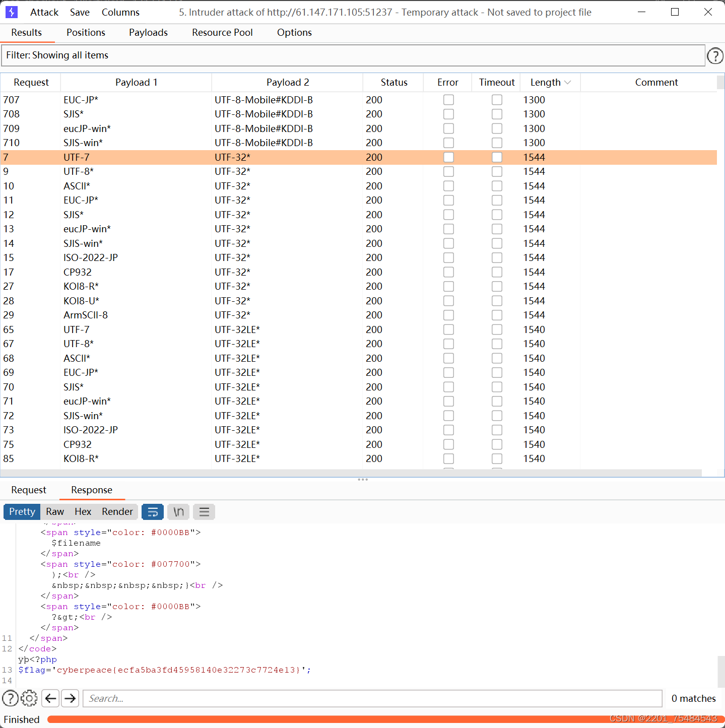The width and height of the screenshot is (725, 728).
Task: Check the Error checkbox for request 65
Action: 448,329
